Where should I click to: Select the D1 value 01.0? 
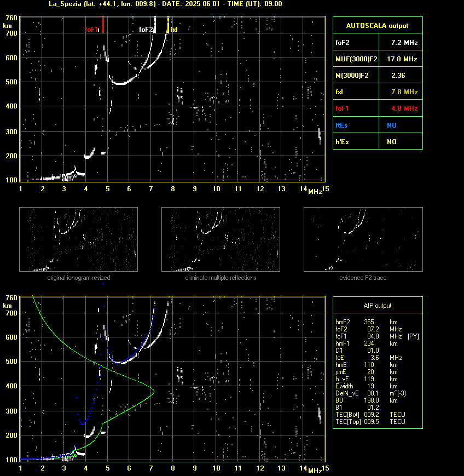point(373,351)
